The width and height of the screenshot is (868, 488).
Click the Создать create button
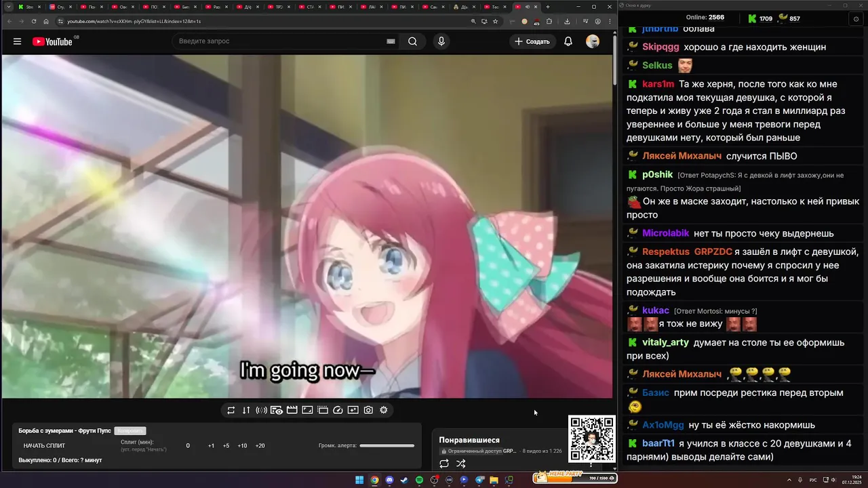pyautogui.click(x=533, y=41)
